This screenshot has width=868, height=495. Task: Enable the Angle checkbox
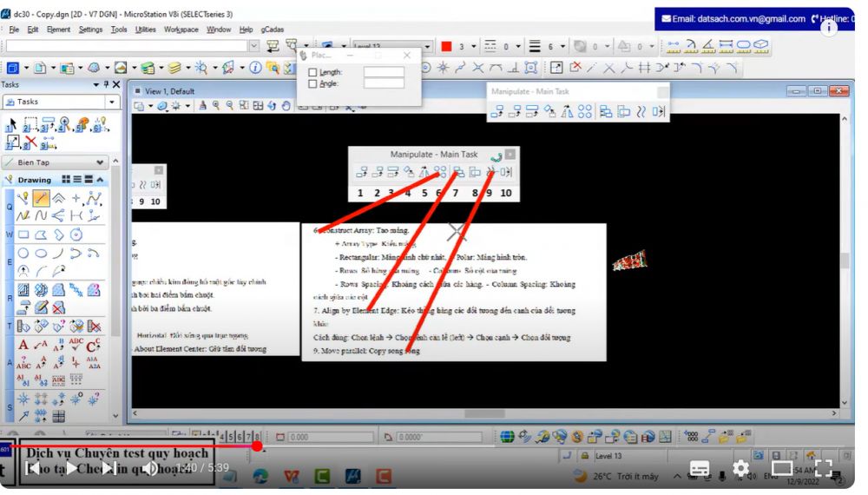pyautogui.click(x=312, y=84)
